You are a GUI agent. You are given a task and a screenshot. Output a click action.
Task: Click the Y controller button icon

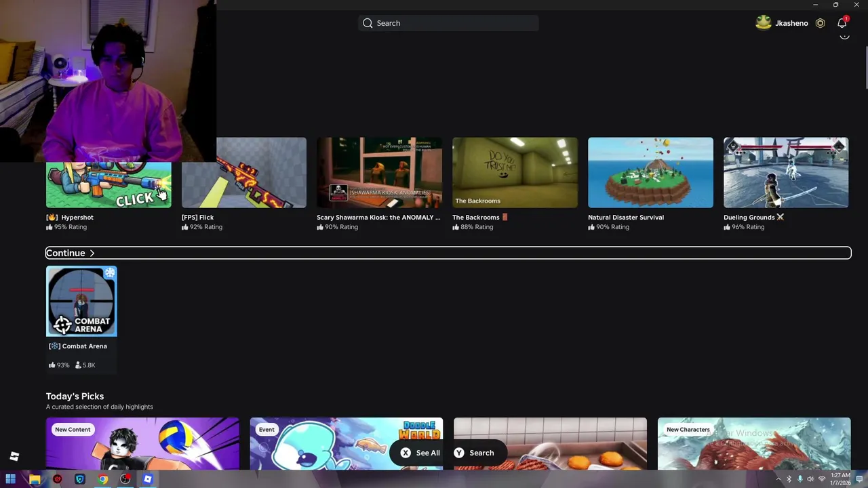tap(459, 453)
